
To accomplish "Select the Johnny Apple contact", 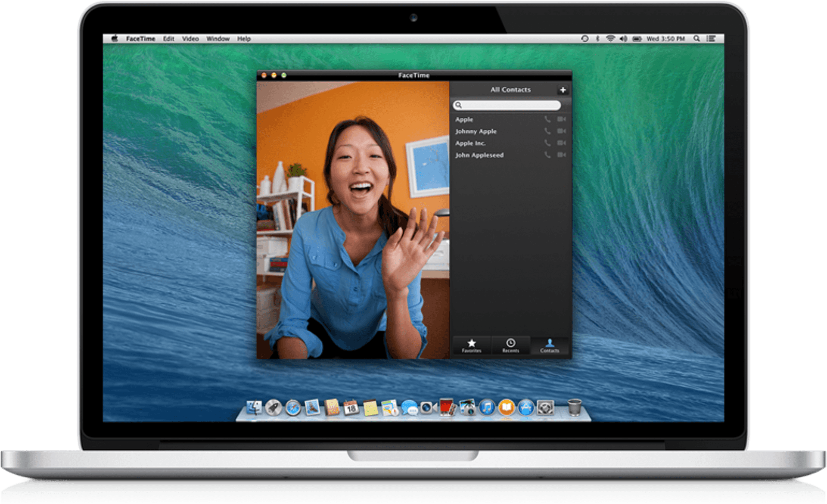I will coord(510,131).
